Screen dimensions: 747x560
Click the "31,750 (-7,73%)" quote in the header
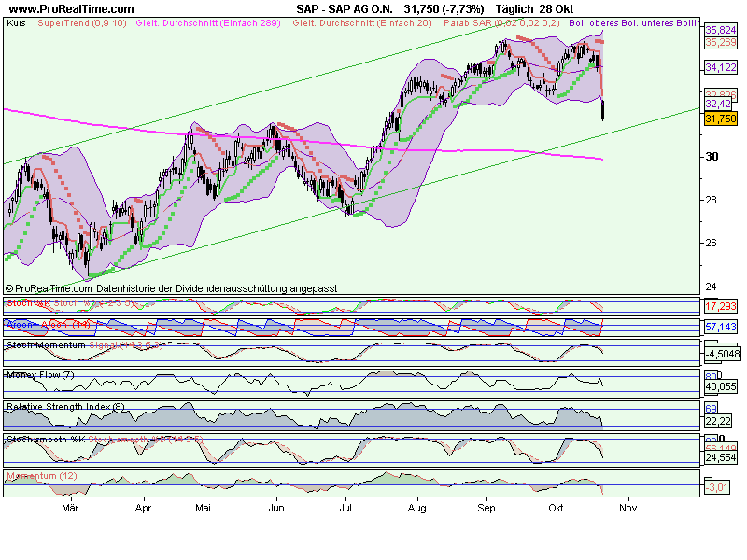coord(444,9)
